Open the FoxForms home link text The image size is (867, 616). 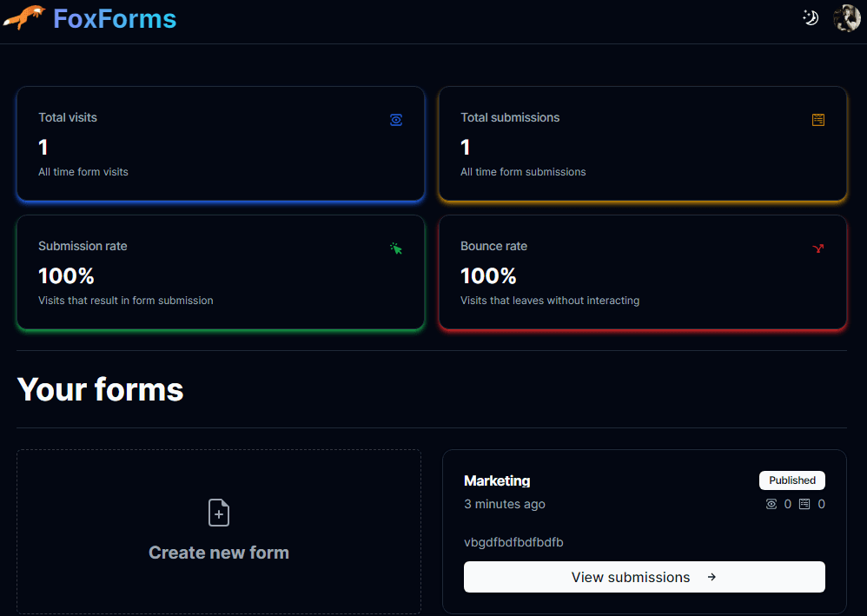coord(115,18)
